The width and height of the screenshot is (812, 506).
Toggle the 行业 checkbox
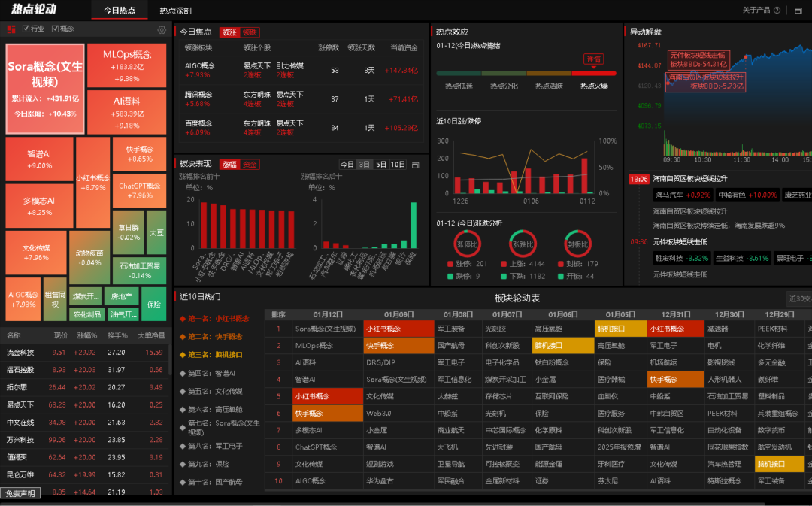(x=26, y=29)
